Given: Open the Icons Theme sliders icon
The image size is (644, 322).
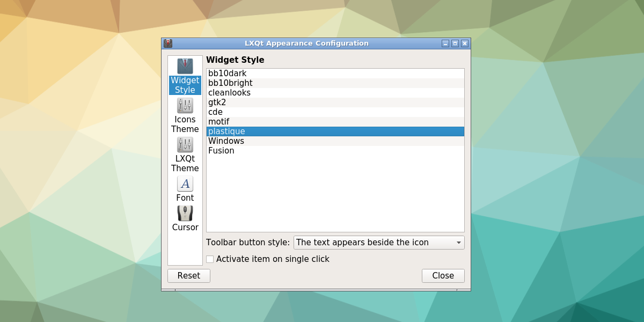Looking at the screenshot, I should 185,106.
